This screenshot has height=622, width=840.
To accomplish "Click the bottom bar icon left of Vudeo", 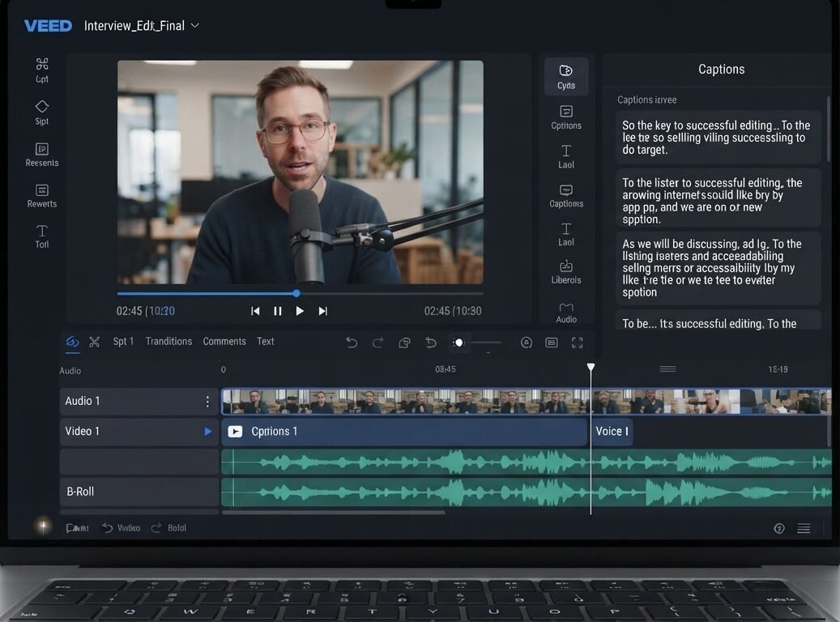I will coord(77,528).
